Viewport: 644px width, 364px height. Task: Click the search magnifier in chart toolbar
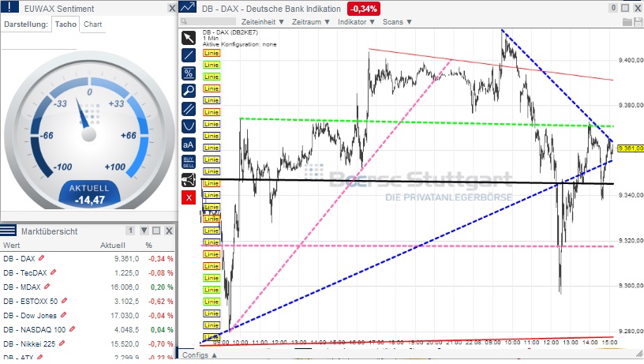pyautogui.click(x=184, y=21)
